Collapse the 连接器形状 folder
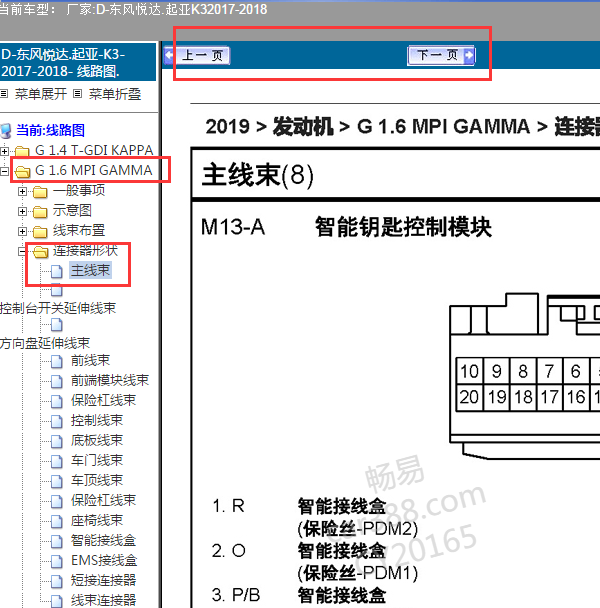Image resolution: width=600 pixels, height=608 pixels. (x=22, y=252)
